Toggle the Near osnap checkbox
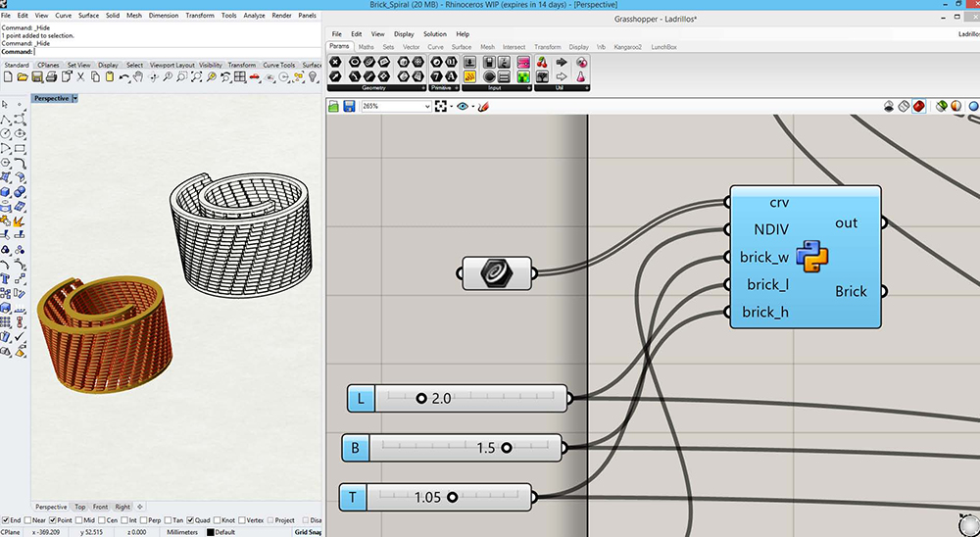Screen dimensions: 980x537 (28, 520)
